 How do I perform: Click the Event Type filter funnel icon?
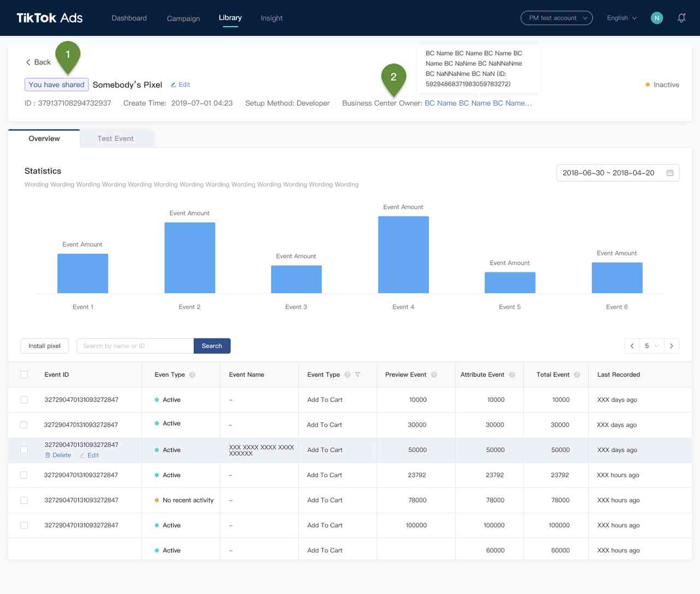(x=358, y=375)
